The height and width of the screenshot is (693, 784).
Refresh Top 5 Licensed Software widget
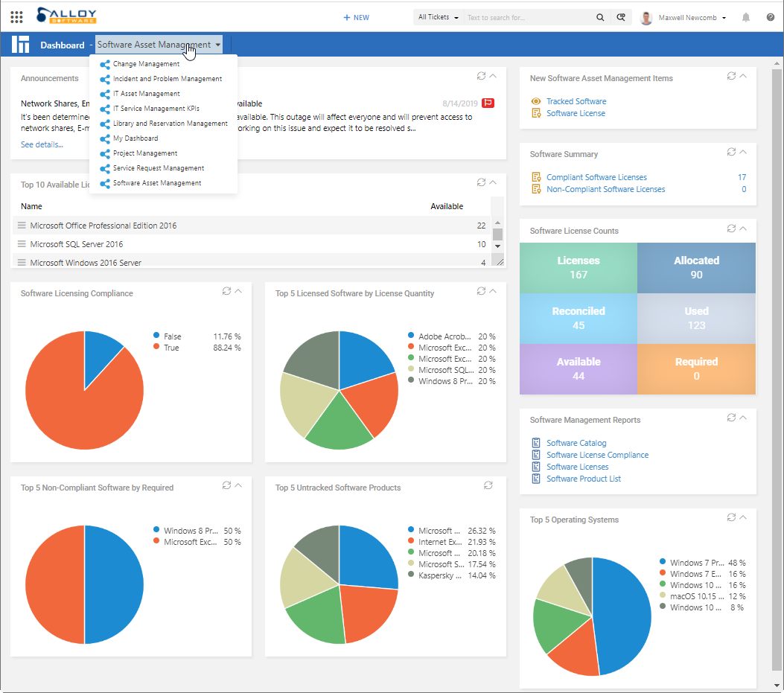point(481,291)
